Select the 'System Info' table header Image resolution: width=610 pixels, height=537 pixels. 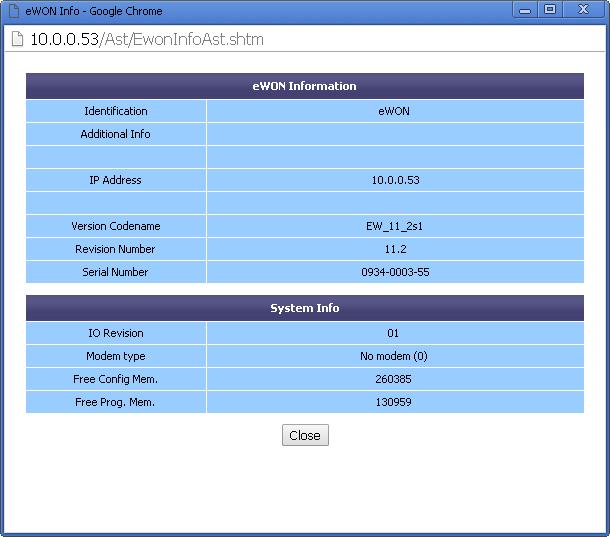305,308
